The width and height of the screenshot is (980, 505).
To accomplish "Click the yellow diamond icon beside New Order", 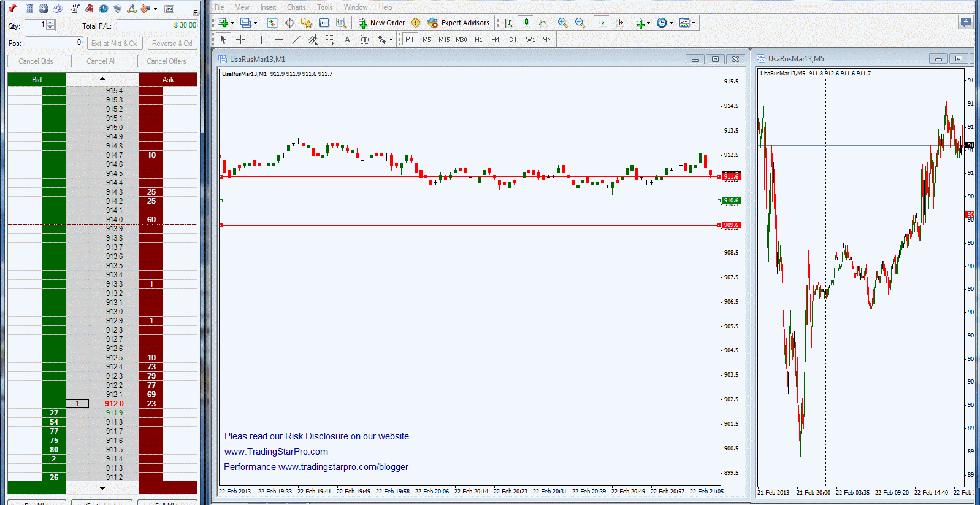I will [x=415, y=23].
